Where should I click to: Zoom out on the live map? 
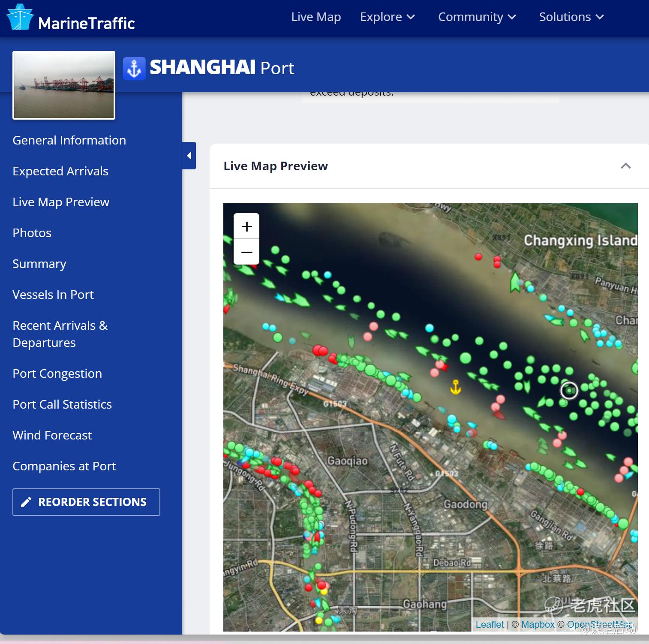coord(246,252)
